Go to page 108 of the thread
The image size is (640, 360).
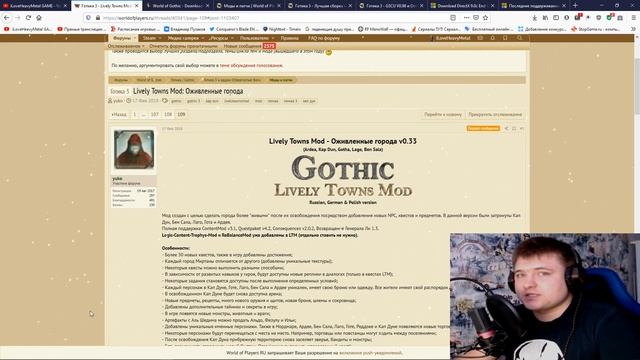pos(168,115)
